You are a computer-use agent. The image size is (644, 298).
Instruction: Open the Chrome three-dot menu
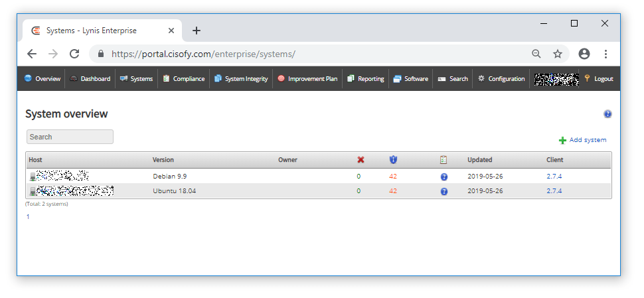click(605, 54)
